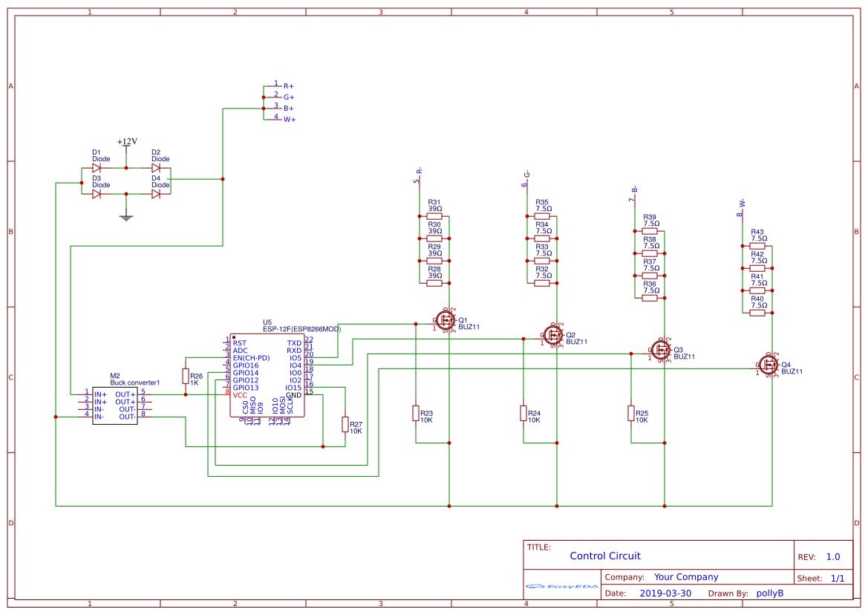Select the diode symbol D1
Image resolution: width=868 pixels, height=615 pixels.
click(x=98, y=167)
